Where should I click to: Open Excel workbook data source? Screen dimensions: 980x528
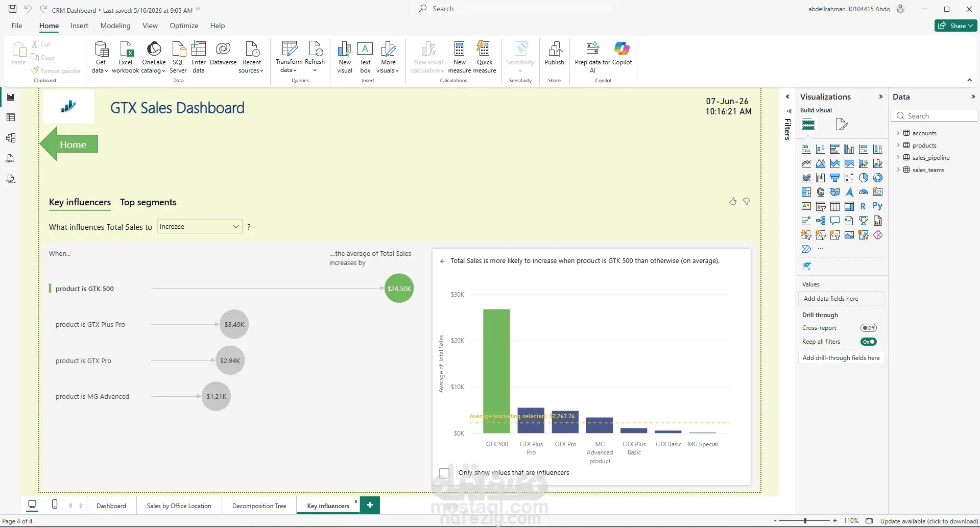[x=126, y=57]
